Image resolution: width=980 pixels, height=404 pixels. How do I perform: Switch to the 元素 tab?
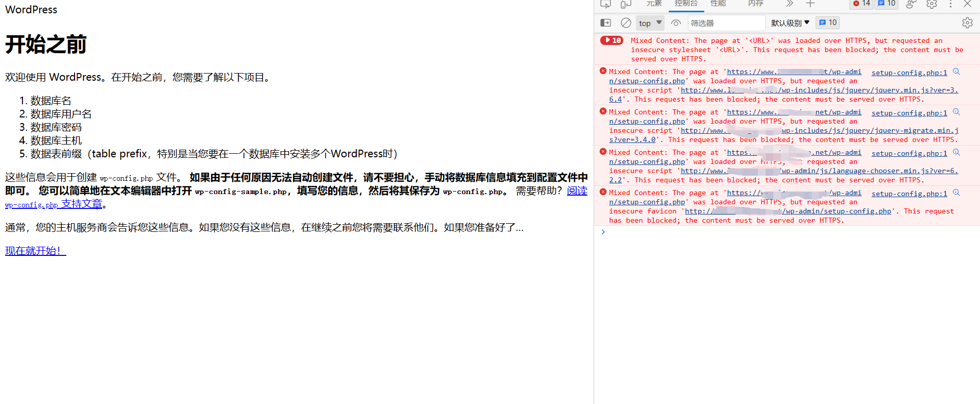coord(654,4)
